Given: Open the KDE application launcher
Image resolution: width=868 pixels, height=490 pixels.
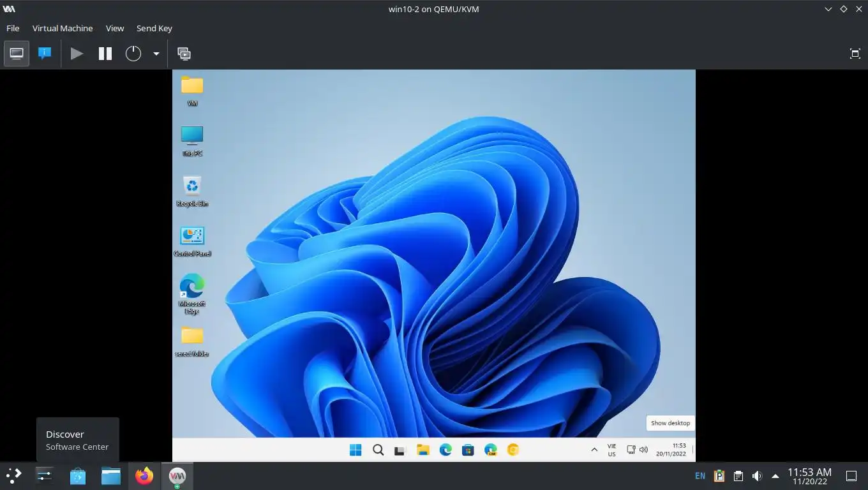Looking at the screenshot, I should (14, 475).
